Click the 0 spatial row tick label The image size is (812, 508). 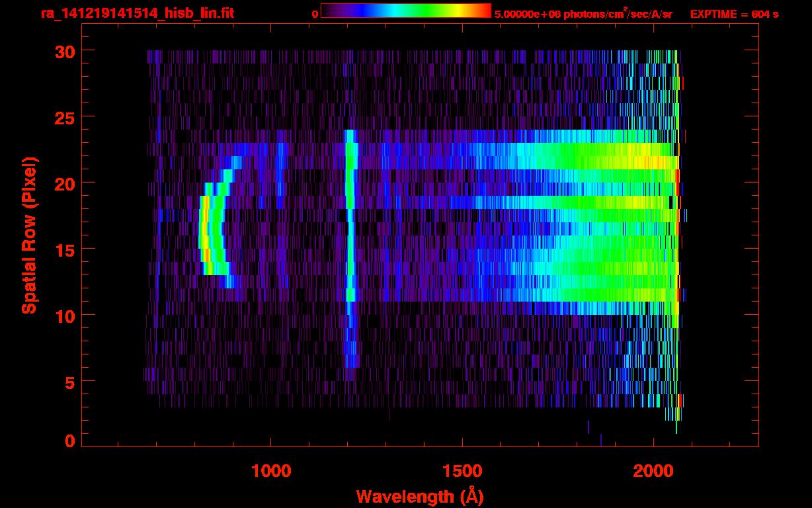[x=70, y=441]
